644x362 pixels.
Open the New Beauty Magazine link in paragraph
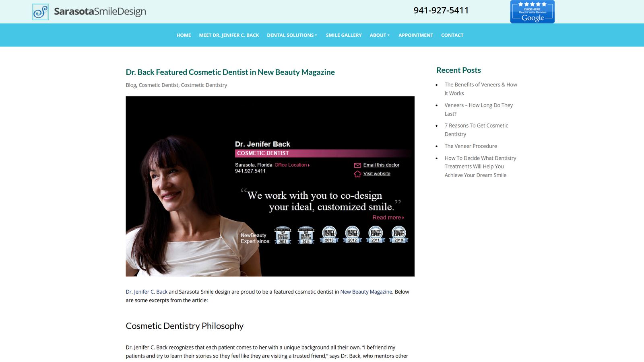pos(366,292)
